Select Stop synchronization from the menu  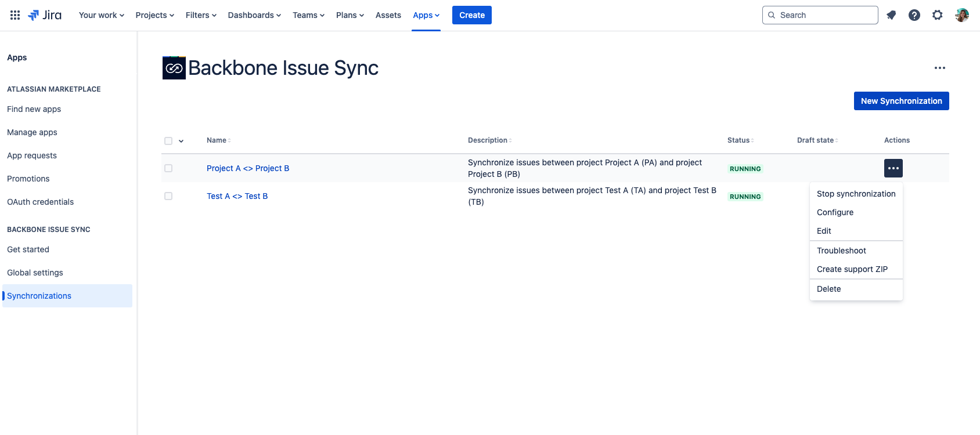[856, 194]
